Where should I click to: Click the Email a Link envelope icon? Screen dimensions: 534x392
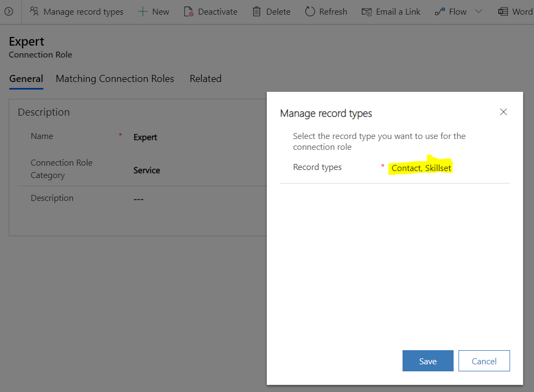[367, 12]
